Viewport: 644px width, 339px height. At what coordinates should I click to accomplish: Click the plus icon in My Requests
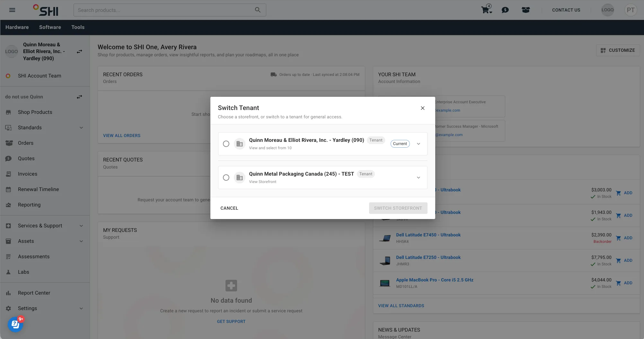click(x=231, y=285)
